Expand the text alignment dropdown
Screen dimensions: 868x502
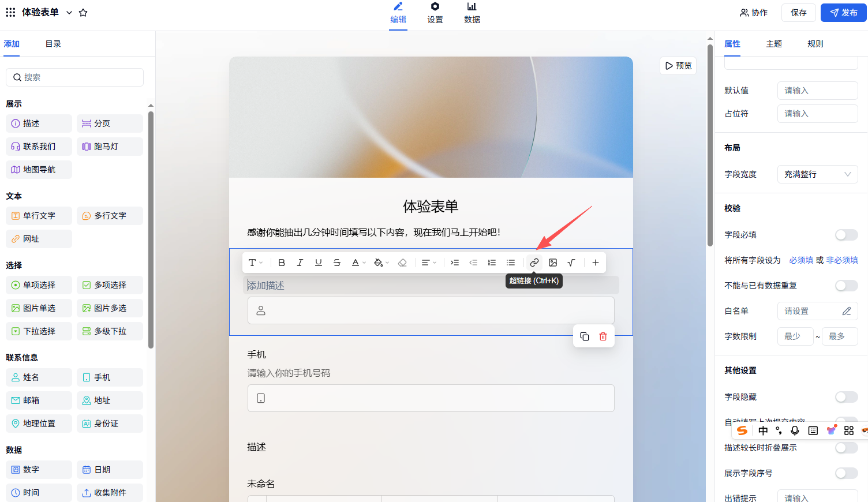(x=429, y=263)
